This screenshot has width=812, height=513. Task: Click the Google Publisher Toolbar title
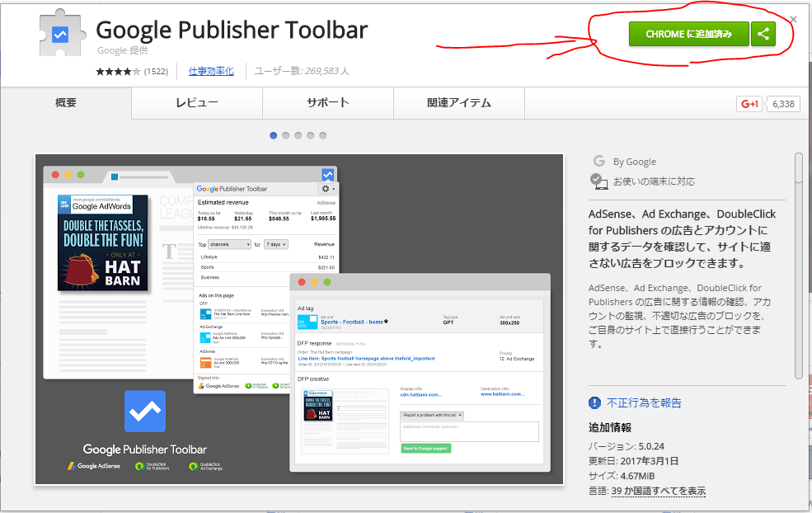232,30
